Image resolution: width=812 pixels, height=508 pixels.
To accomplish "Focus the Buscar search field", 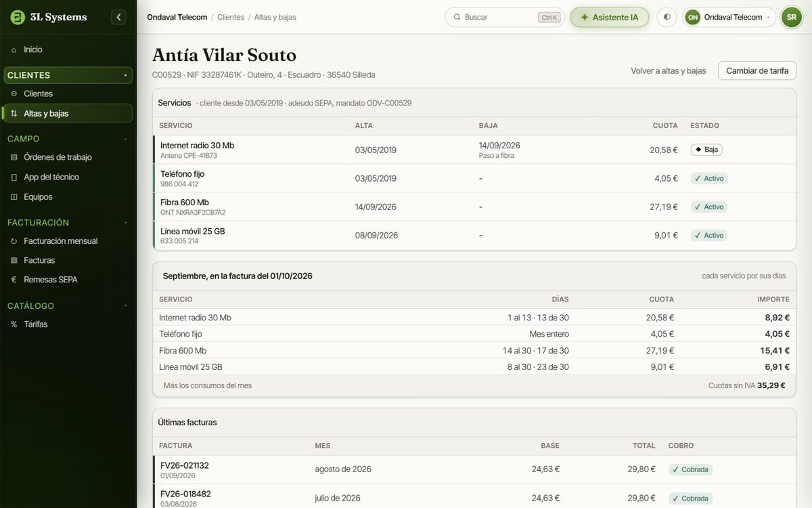I will (505, 17).
